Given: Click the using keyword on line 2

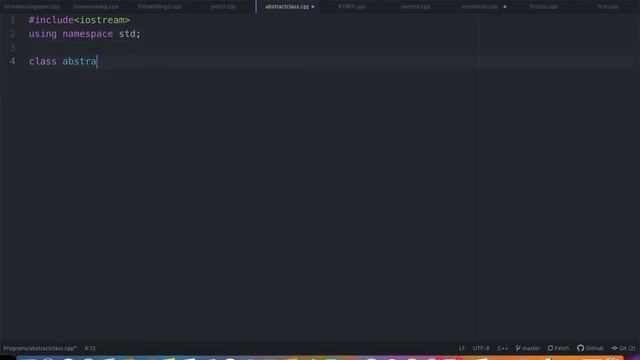Looking at the screenshot, I should pos(42,34).
